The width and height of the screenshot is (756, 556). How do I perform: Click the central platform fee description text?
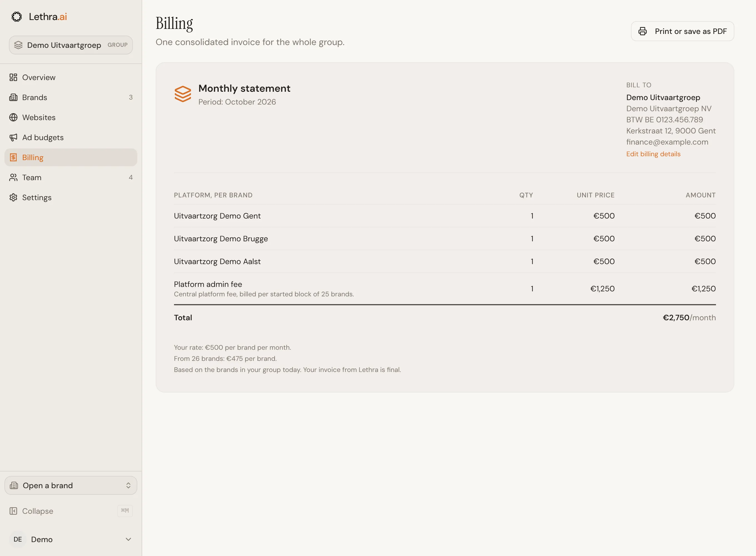click(x=264, y=294)
